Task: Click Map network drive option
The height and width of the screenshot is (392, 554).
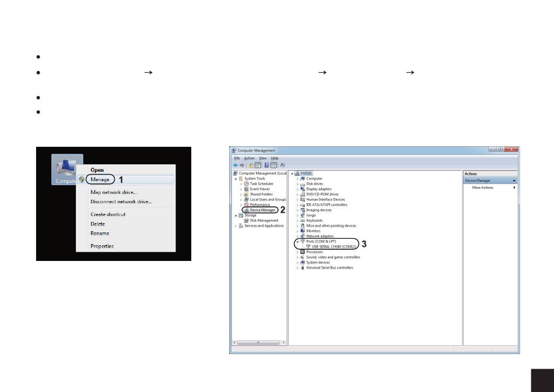Action: click(114, 192)
